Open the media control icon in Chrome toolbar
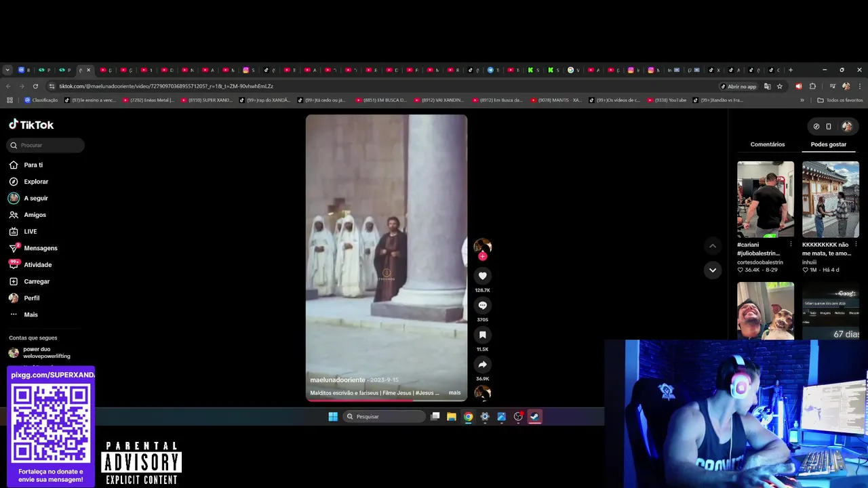The width and height of the screenshot is (868, 488). point(833,86)
